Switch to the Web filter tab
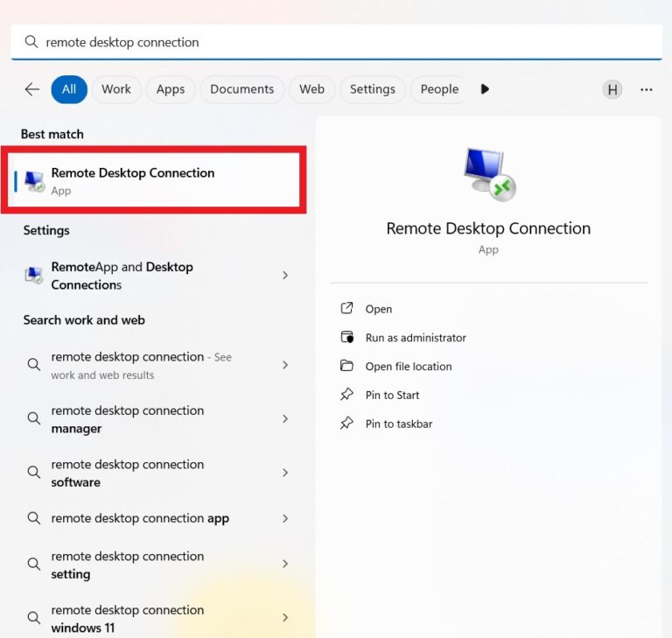The height and width of the screenshot is (638, 672). pos(312,89)
